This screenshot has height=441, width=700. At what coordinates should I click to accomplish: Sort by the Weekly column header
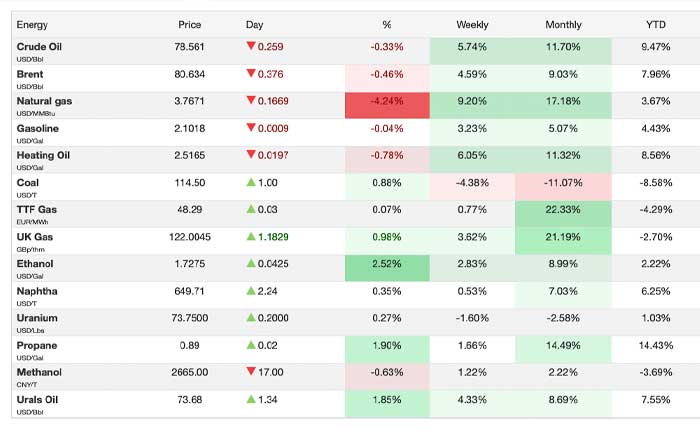pos(472,23)
